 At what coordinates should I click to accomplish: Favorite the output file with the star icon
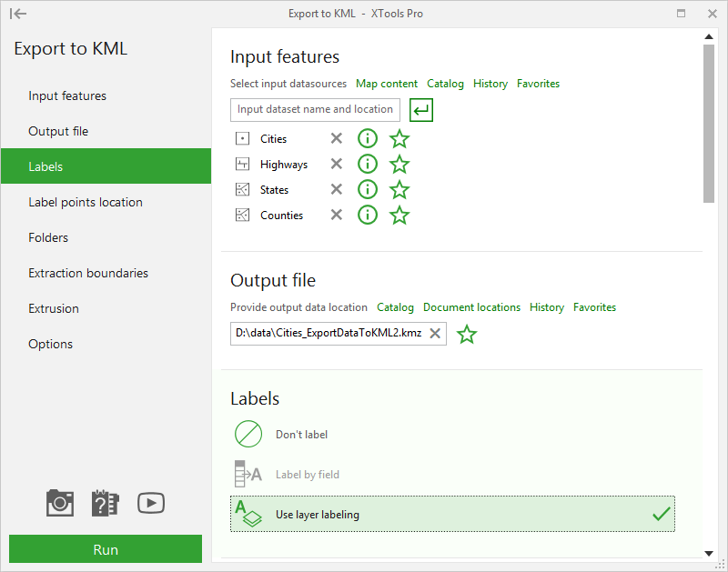pos(467,334)
